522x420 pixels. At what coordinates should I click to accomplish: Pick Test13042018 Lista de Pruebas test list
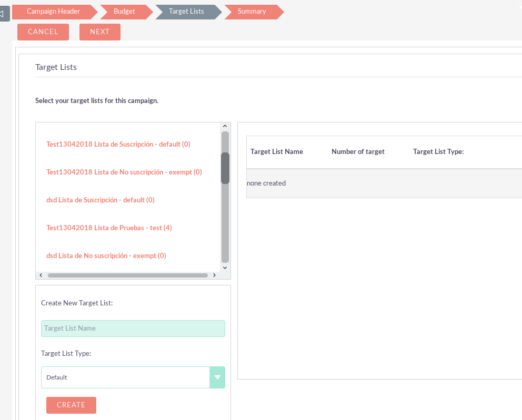(109, 228)
